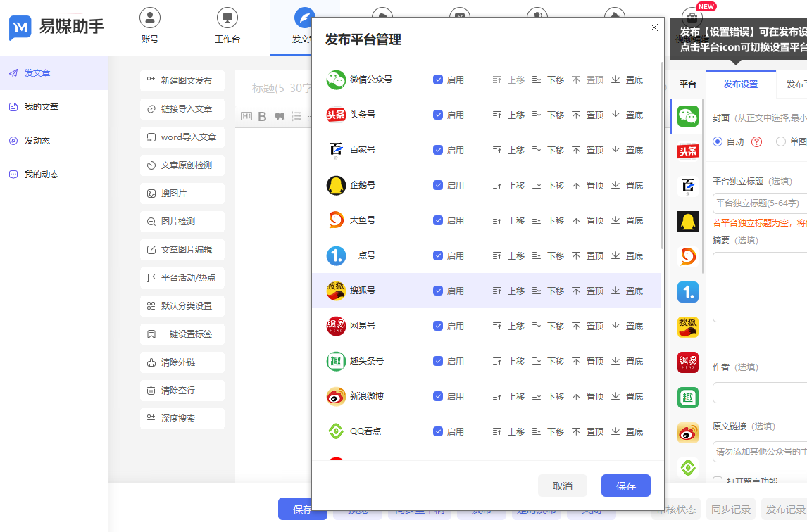Uncheck 启用 for 微信公众号
Image resolution: width=807 pixels, height=532 pixels.
pyautogui.click(x=438, y=80)
